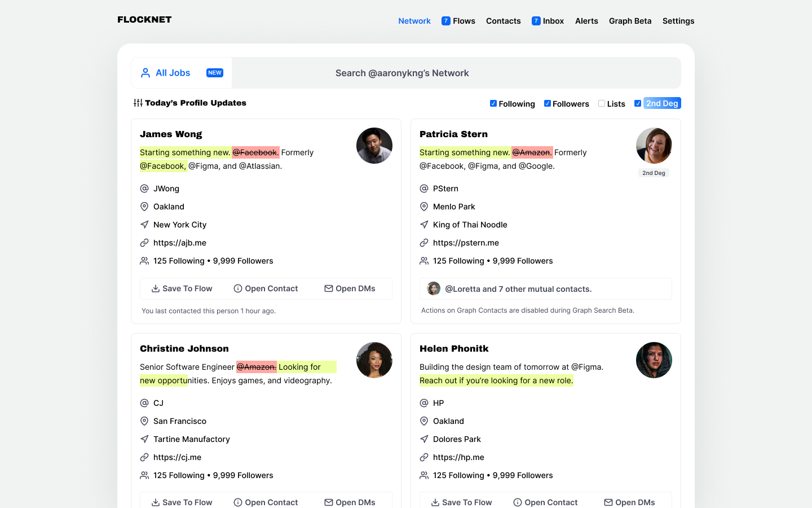Click the location pin icon beside Menlo Park

(x=424, y=207)
